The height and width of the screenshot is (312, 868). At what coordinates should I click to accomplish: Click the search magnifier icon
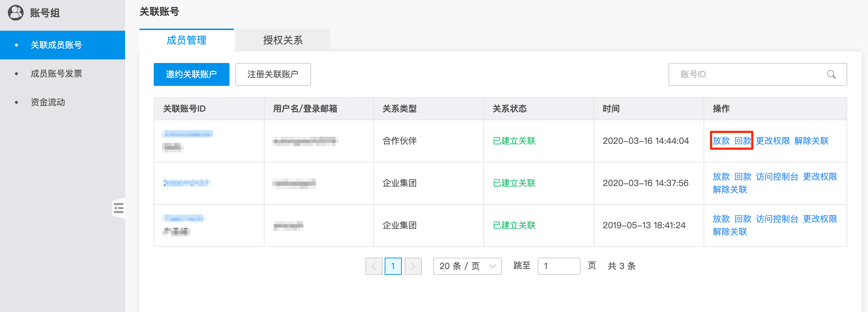pyautogui.click(x=831, y=74)
